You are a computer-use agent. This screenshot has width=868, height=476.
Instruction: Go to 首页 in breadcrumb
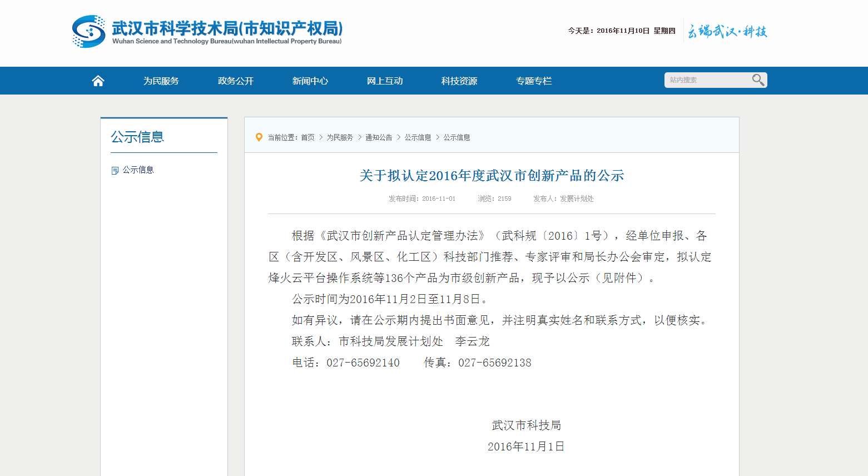(x=308, y=137)
